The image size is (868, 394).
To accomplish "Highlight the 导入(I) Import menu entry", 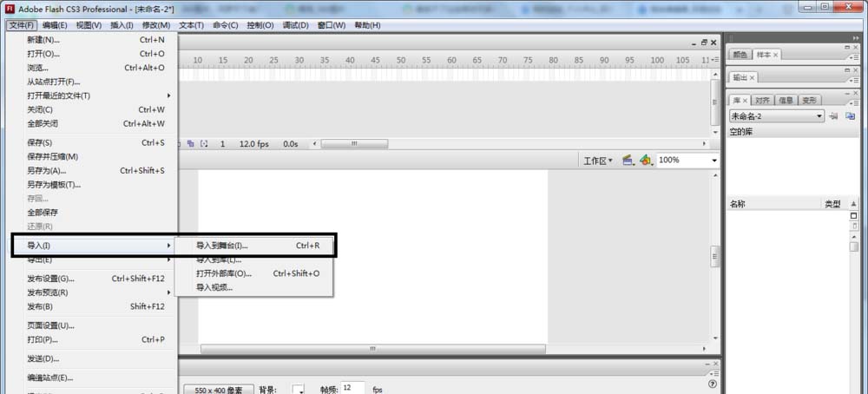I will (93, 245).
